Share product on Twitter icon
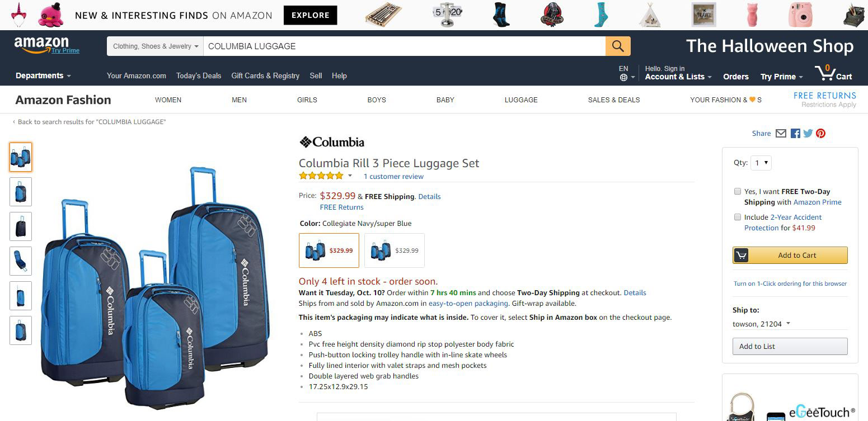The height and width of the screenshot is (421, 868). point(808,134)
